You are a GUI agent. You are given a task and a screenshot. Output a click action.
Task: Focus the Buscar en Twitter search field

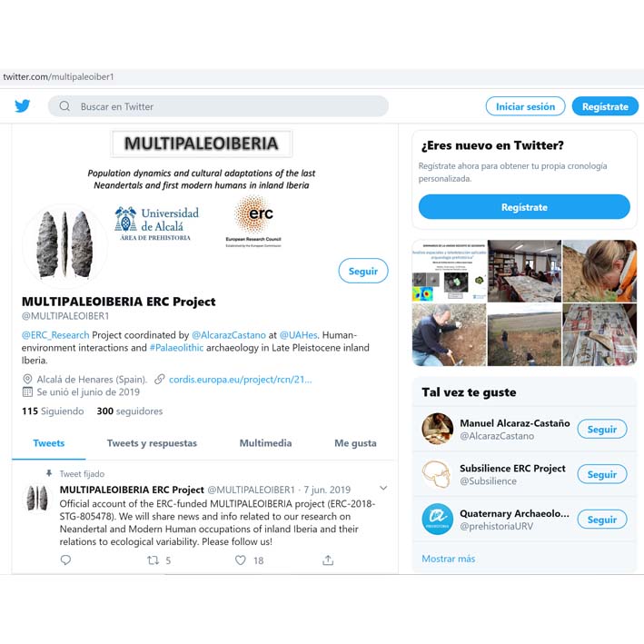pyautogui.click(x=218, y=106)
